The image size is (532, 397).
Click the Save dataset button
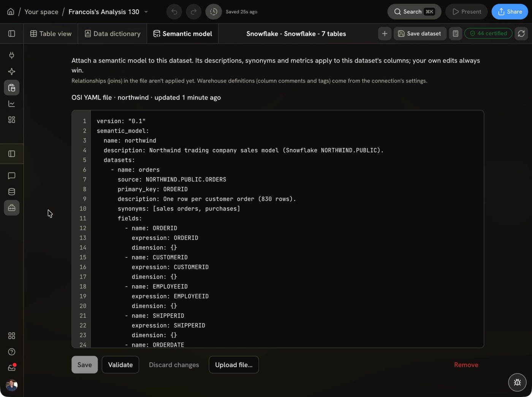click(x=420, y=34)
